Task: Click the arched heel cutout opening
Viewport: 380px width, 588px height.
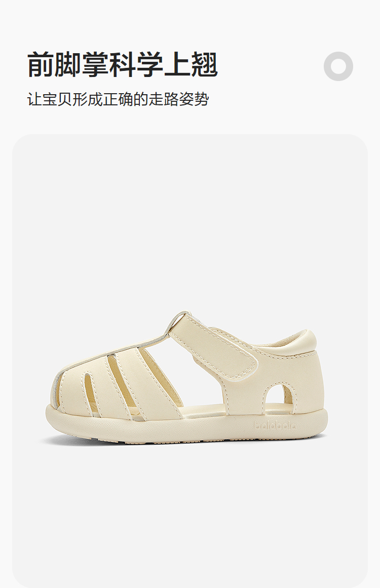Action: click(x=280, y=395)
